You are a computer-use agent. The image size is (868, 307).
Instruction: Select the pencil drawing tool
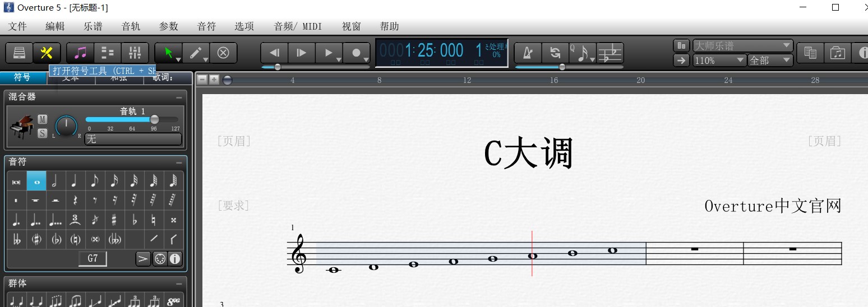coord(196,53)
